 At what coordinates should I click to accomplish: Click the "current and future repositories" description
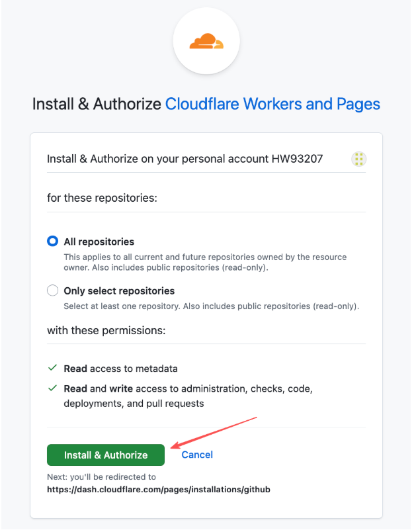[205, 261]
